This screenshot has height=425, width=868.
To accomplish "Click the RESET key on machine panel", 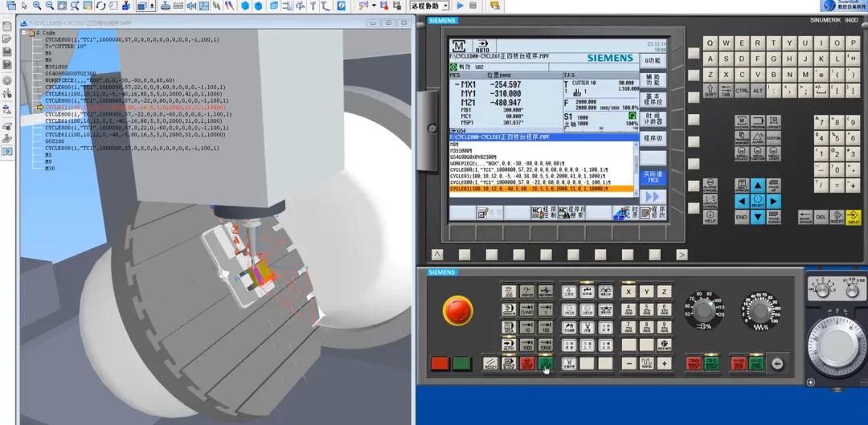I will [x=490, y=363].
